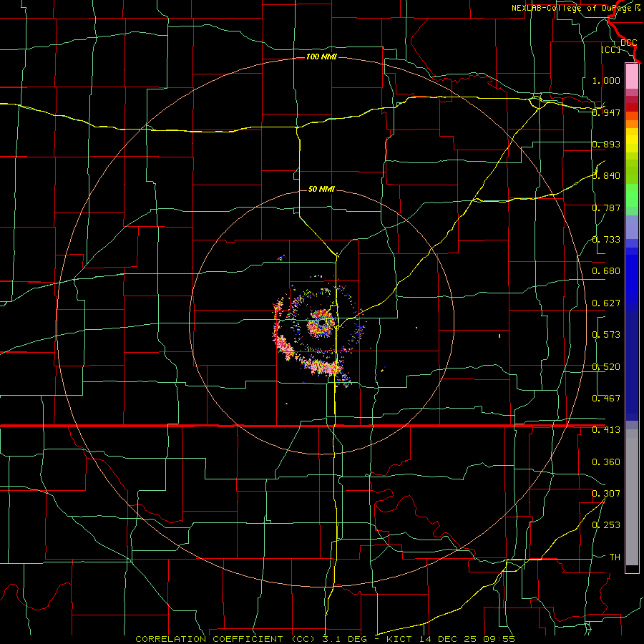This screenshot has width=644, height=644.
Task: Click the 50 NMI range ring label
Action: pyautogui.click(x=321, y=190)
